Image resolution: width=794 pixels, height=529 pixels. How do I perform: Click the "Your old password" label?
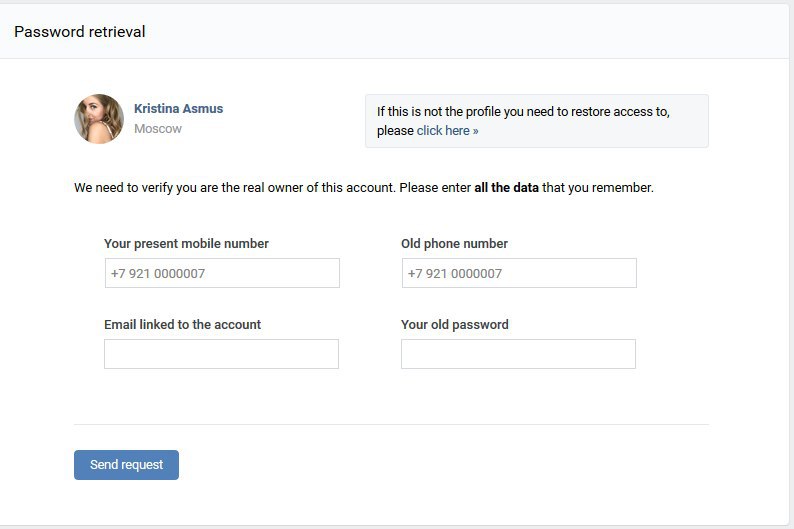(455, 324)
